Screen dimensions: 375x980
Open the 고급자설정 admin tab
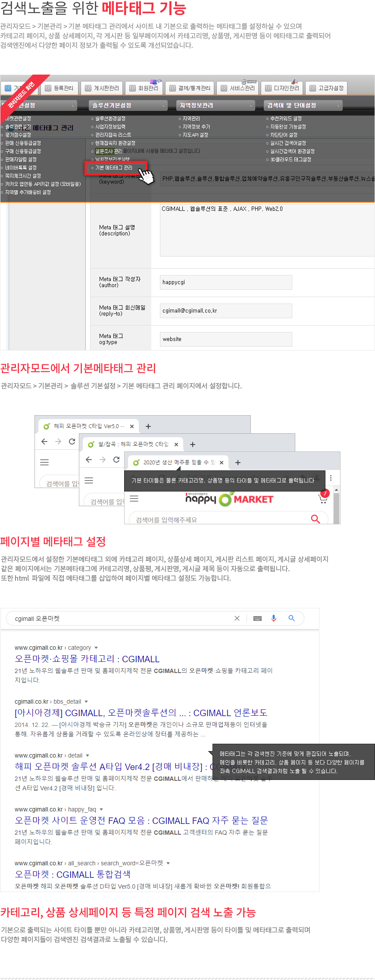(326, 88)
